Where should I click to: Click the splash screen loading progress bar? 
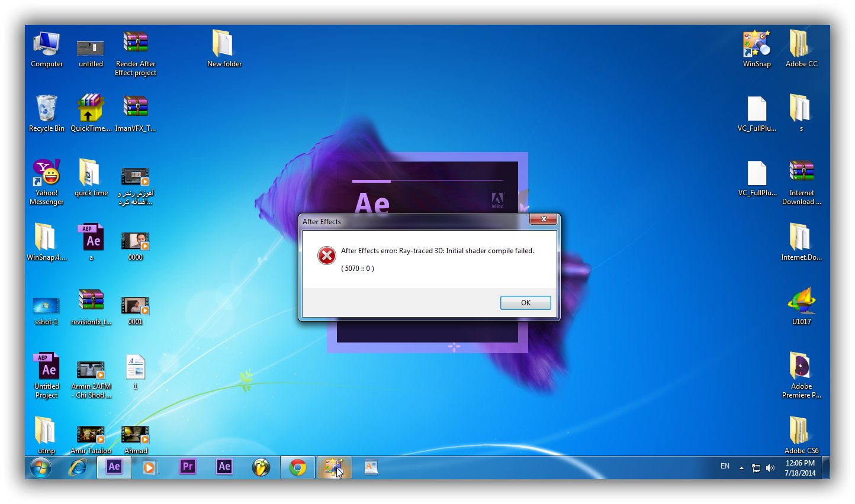[427, 180]
